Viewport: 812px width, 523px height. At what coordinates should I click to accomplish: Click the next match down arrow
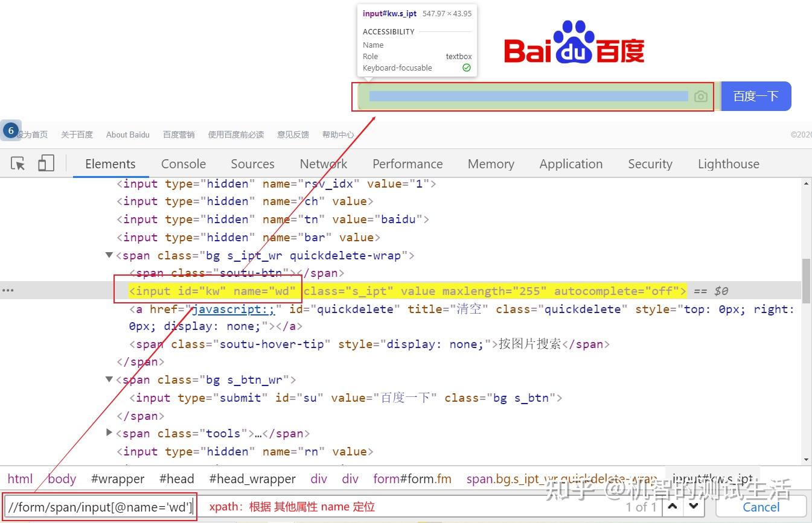(x=692, y=507)
